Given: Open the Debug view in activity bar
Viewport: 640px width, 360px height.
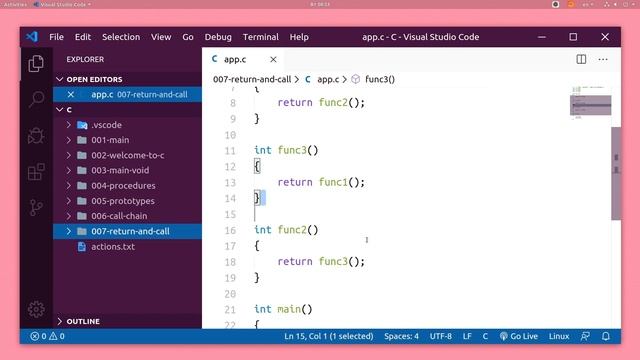Looking at the screenshot, I should coord(36,135).
